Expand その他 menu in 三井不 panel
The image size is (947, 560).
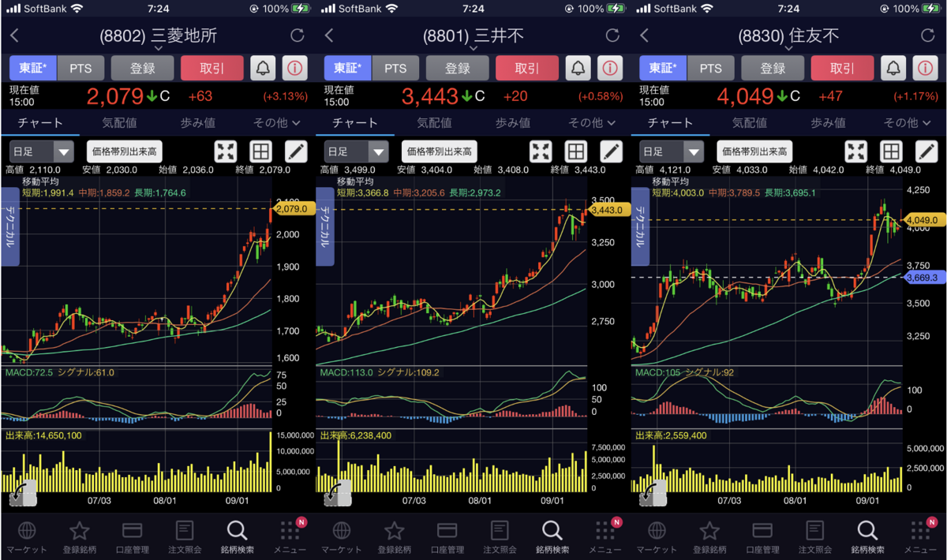pyautogui.click(x=592, y=123)
